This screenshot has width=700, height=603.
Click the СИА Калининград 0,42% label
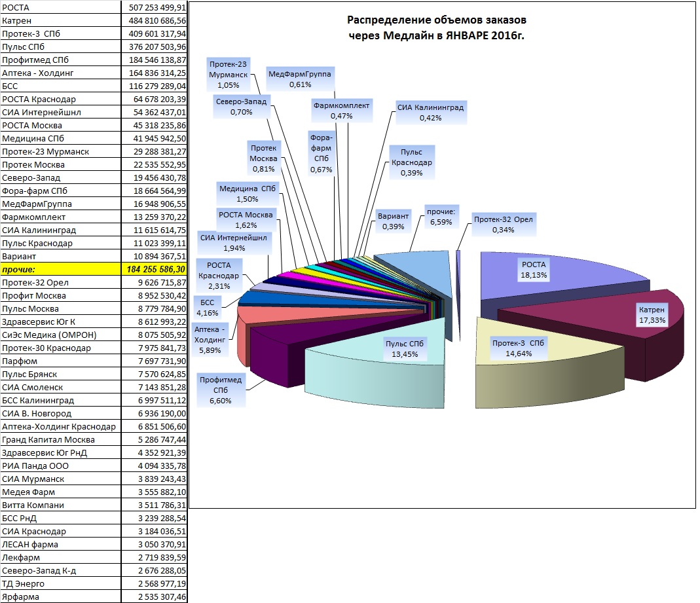(431, 113)
